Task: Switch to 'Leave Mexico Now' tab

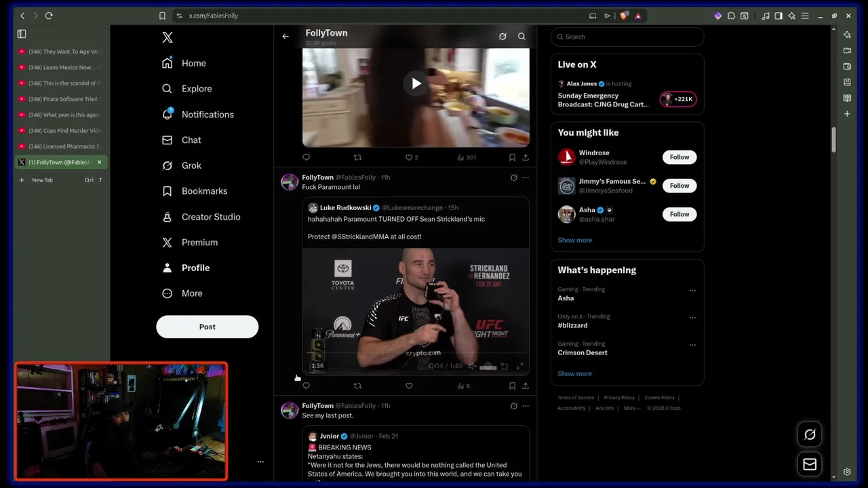Action: (60, 67)
